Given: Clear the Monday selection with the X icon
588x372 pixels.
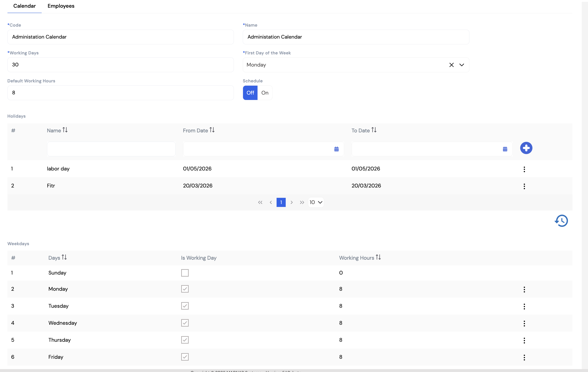Looking at the screenshot, I should 451,65.
